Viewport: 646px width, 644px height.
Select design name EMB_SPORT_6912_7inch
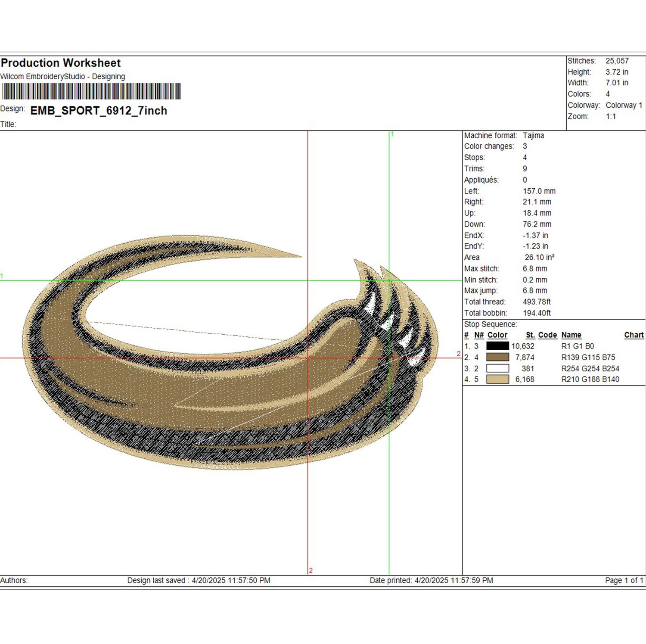tap(99, 111)
